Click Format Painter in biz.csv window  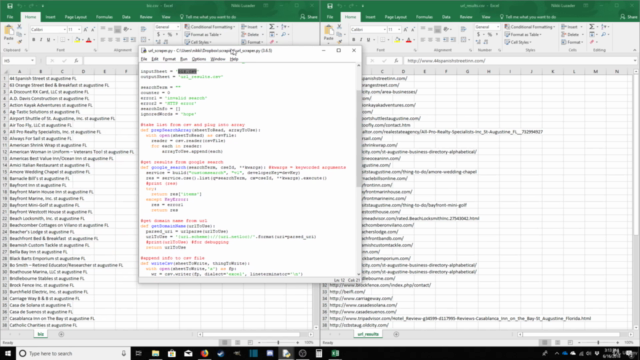click(x=19, y=42)
